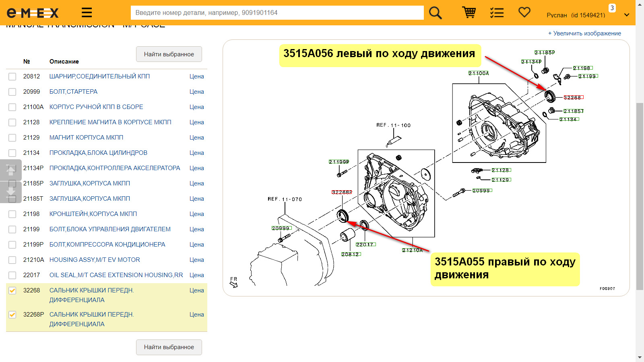Click the 20812 label in diagram
Viewport: 644px width, 362px height.
point(351,254)
